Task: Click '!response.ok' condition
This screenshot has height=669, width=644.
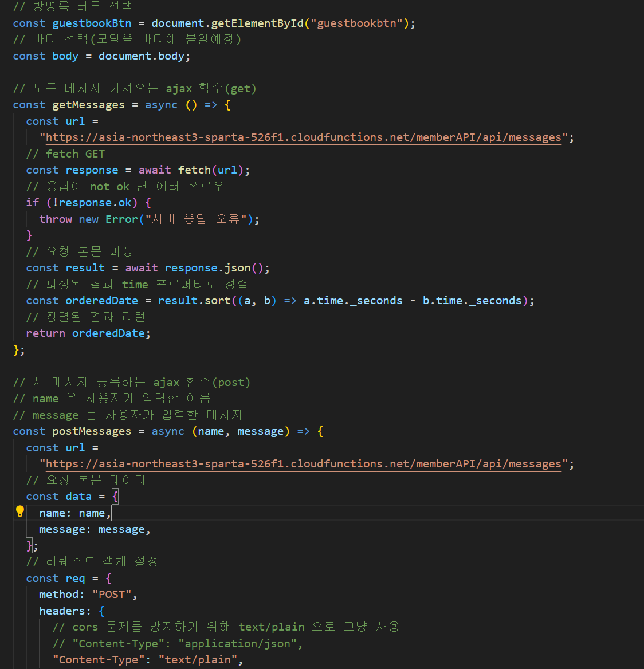Action: tap(92, 203)
